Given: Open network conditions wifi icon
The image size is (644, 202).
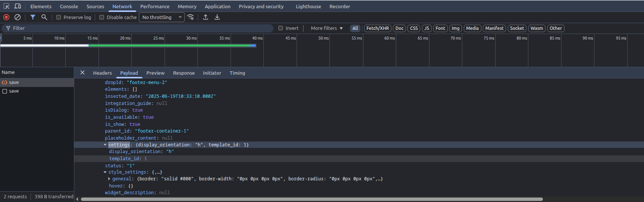Looking at the screenshot, I should pyautogui.click(x=191, y=17).
